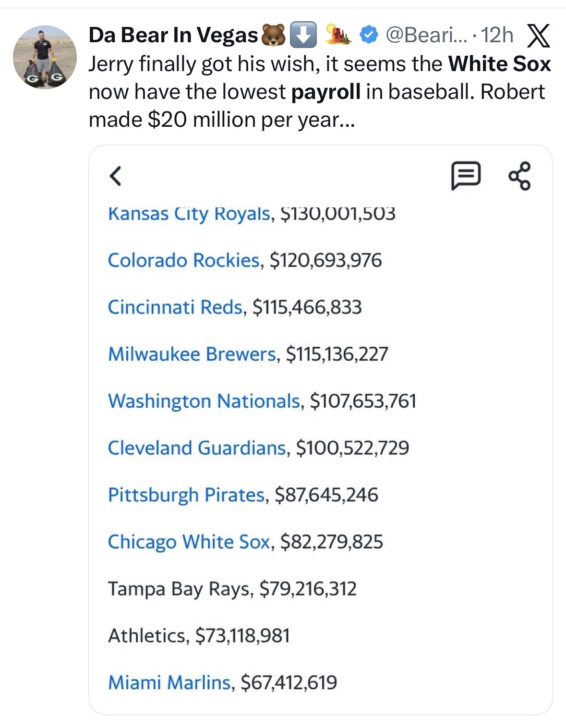This screenshot has width=566, height=728.
Task: Open the Colorado Rockies link
Action: coord(183,260)
